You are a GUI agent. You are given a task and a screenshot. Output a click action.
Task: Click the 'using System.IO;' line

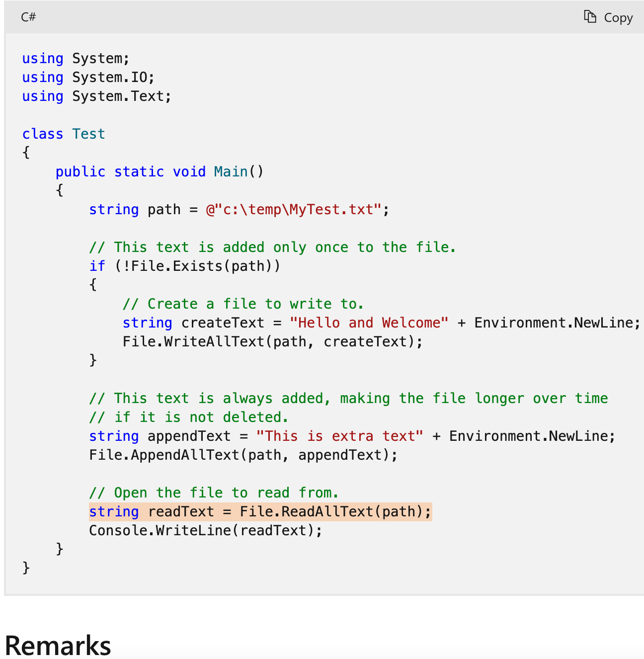88,78
